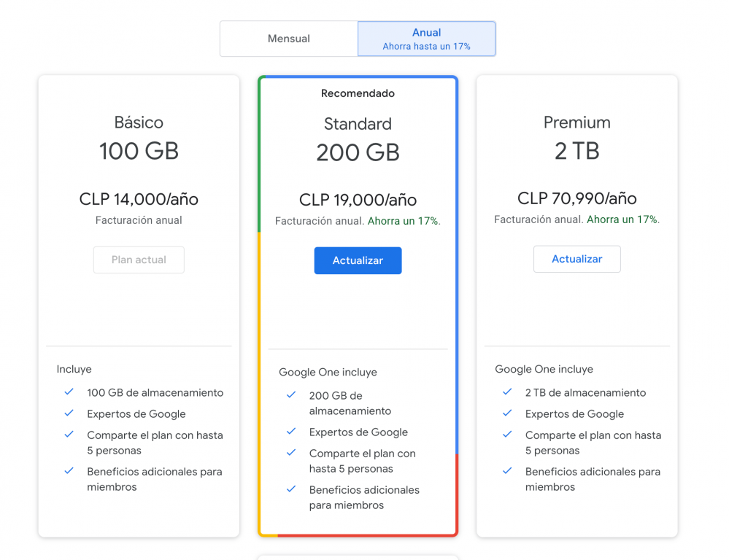Click checkmark by Beneficios adicionales in Básico
Screen dimensions: 729x560
point(69,472)
